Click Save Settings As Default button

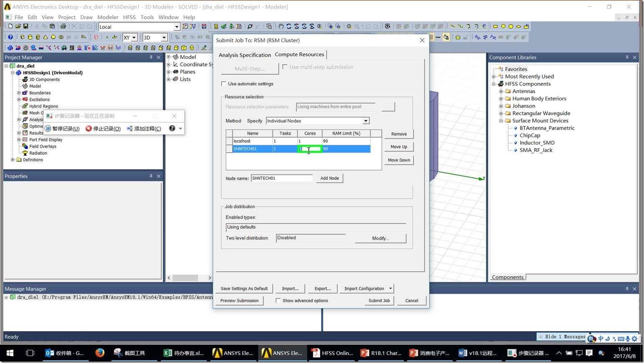click(244, 289)
